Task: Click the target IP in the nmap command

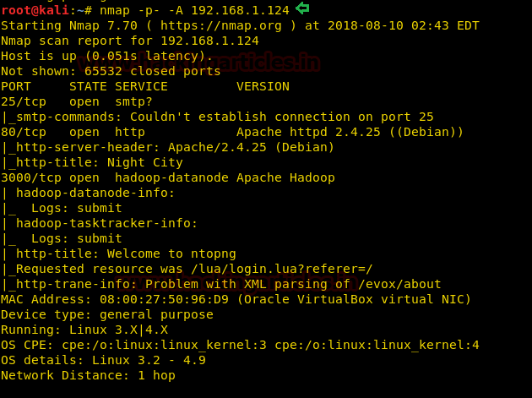Action: (x=244, y=9)
